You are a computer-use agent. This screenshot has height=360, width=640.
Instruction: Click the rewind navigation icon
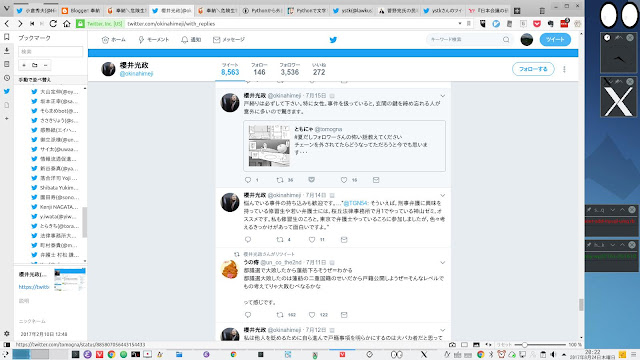tap(32, 24)
